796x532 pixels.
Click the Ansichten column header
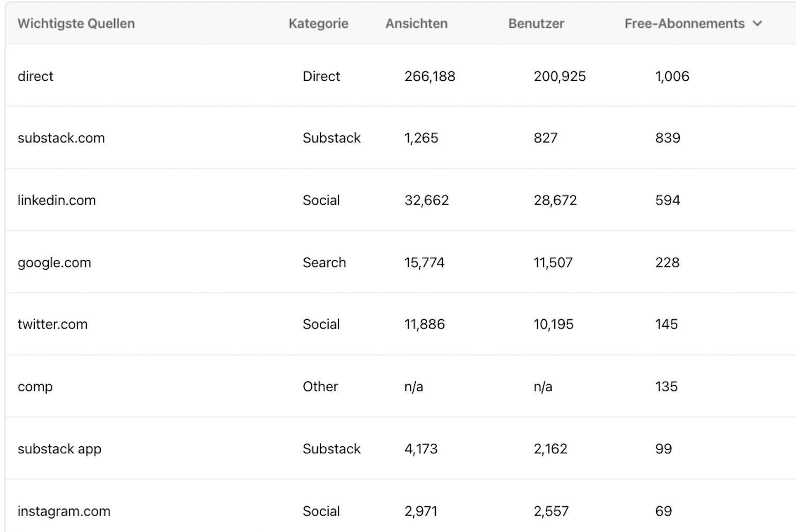tap(416, 24)
